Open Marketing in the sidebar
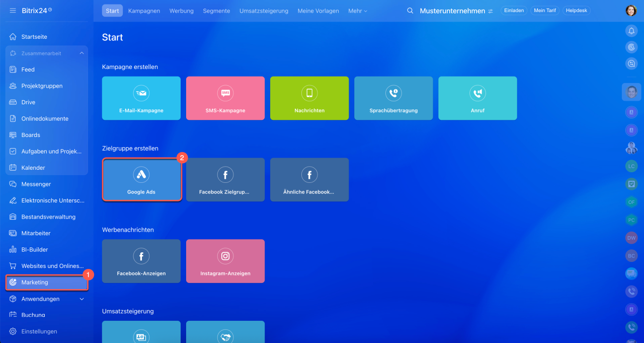The width and height of the screenshot is (644, 343). (x=47, y=283)
